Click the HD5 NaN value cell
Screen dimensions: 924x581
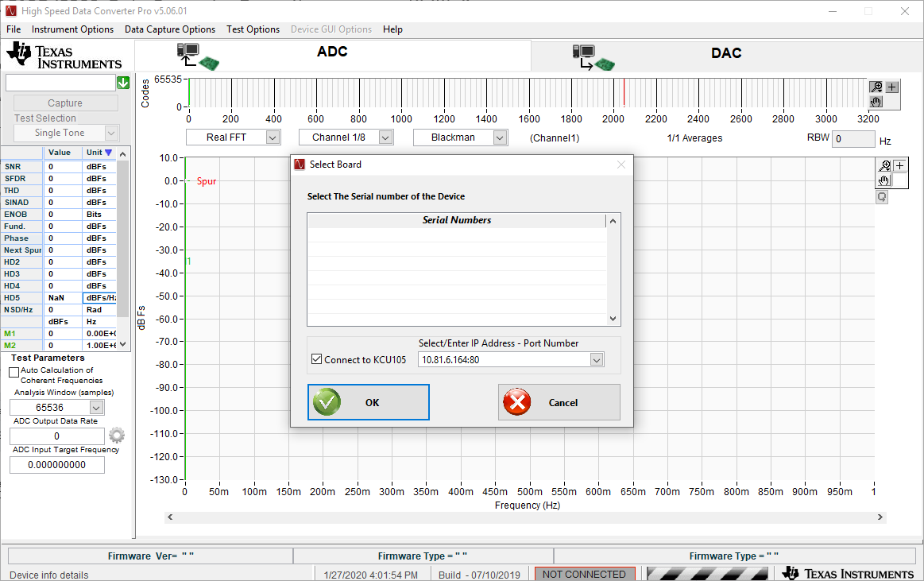(63, 298)
